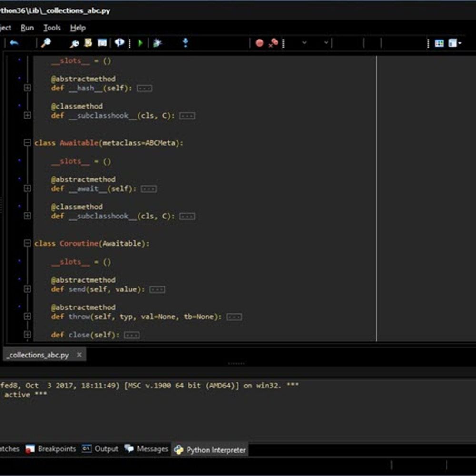Switch to the Python Interpreter tab
This screenshot has width=476, height=476.
[x=210, y=450]
